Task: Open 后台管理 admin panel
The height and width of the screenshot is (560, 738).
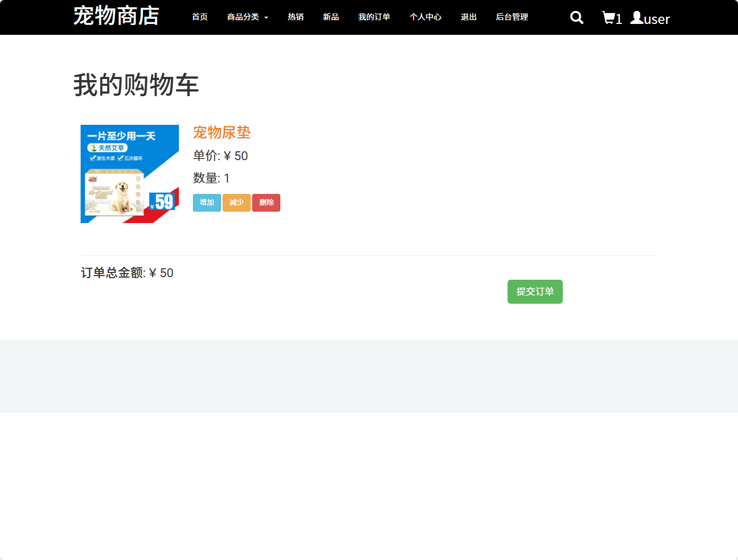Action: pos(512,17)
